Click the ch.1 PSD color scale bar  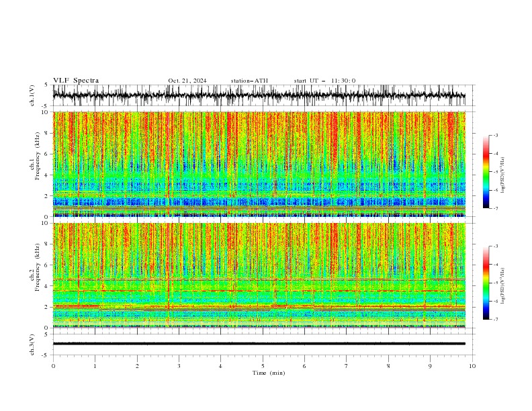486,172
